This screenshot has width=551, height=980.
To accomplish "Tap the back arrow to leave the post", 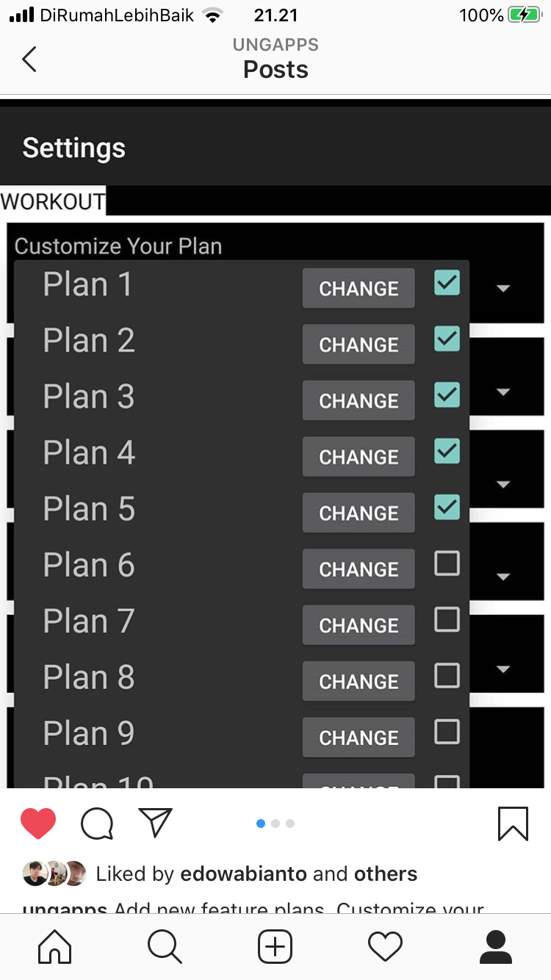I will pos(29,60).
